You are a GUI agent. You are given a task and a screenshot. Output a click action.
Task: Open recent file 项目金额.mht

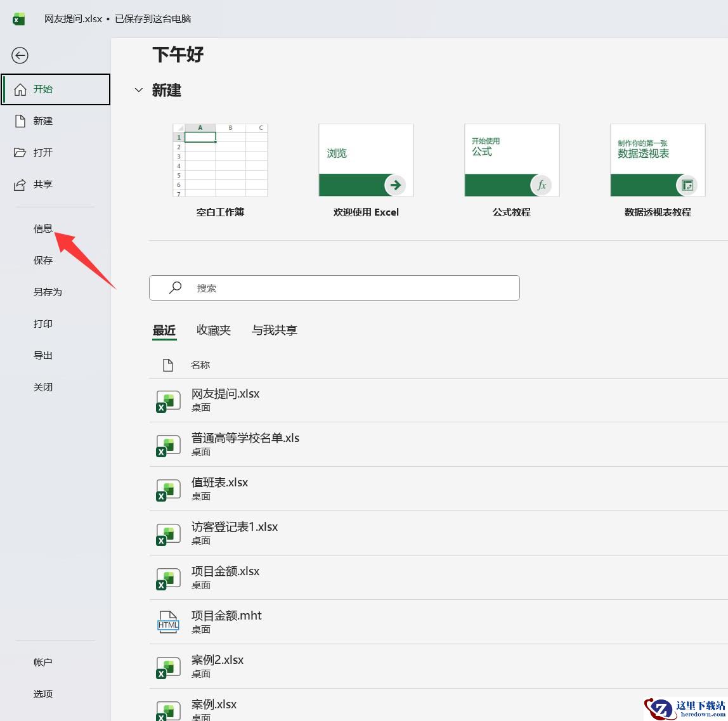[x=439, y=622]
